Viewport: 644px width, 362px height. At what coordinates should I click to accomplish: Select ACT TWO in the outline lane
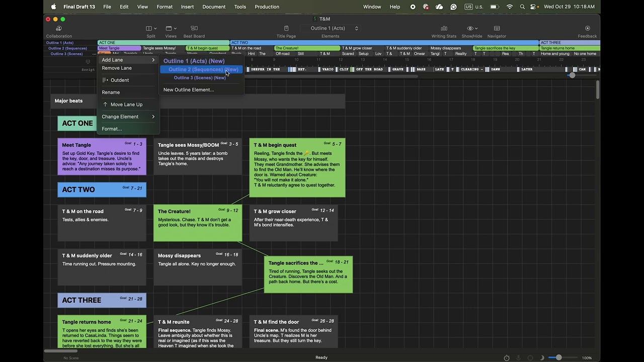[384, 43]
